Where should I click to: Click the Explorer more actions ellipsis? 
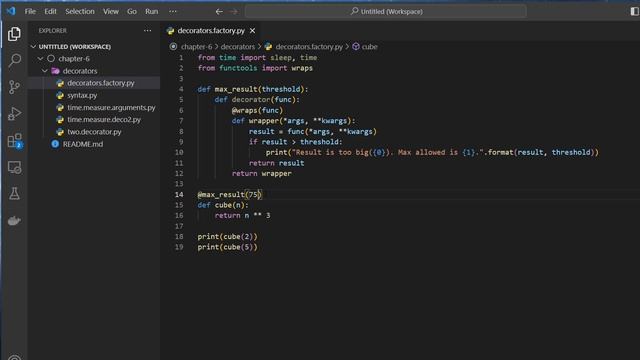point(147,31)
